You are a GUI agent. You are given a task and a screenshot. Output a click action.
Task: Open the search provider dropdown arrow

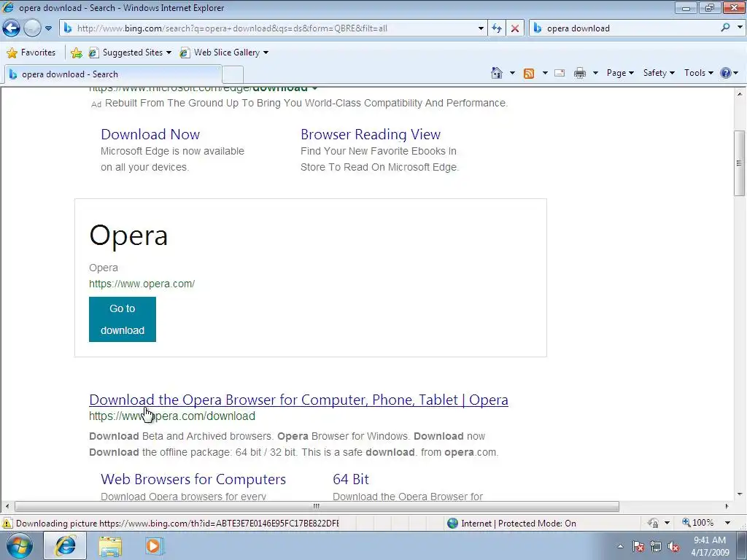[x=740, y=28]
